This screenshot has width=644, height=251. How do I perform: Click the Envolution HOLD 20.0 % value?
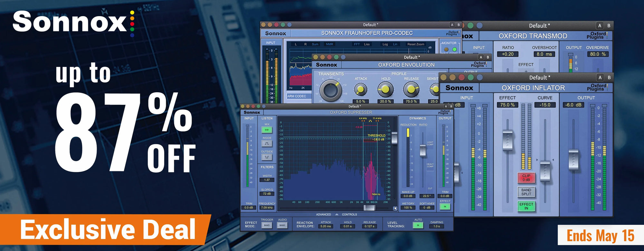coord(385,101)
